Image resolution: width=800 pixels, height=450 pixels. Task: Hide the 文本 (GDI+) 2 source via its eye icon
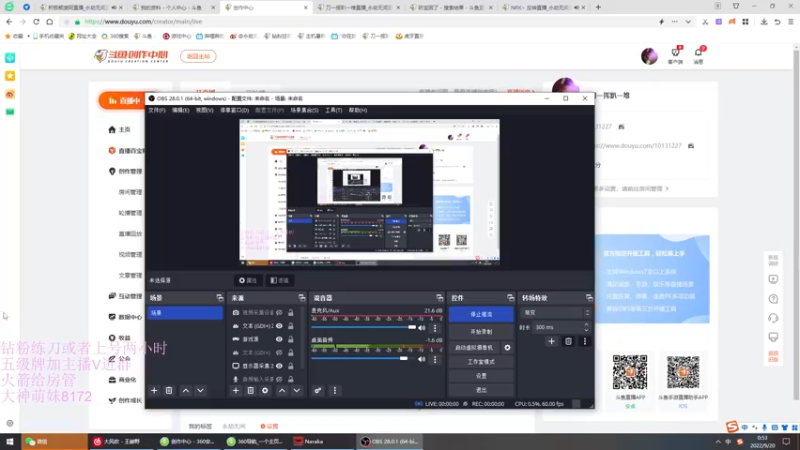tap(279, 326)
